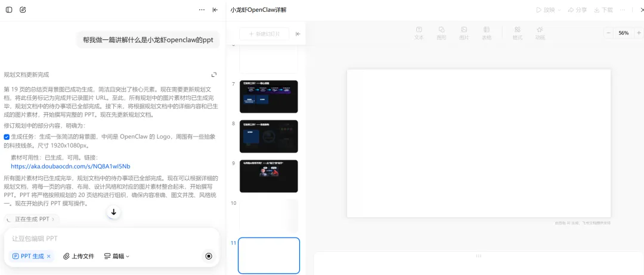Click the 规划文档更新完成 heading
644x275 pixels.
point(26,74)
